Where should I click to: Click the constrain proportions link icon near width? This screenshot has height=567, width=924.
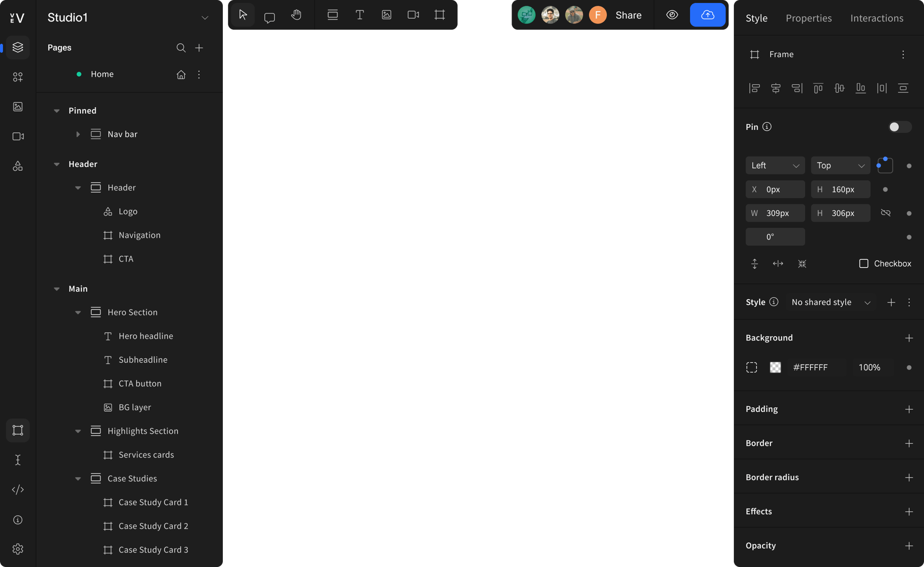point(886,213)
